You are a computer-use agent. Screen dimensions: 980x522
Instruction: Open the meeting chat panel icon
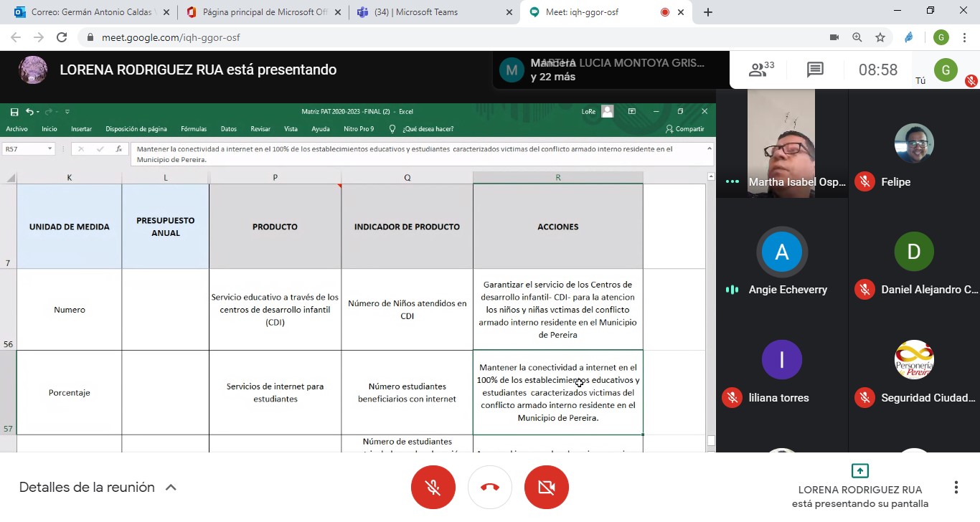pyautogui.click(x=814, y=70)
